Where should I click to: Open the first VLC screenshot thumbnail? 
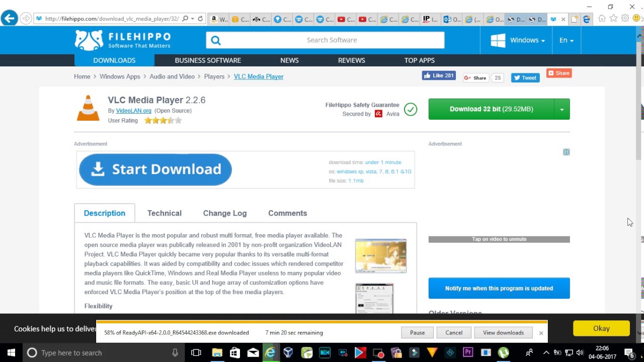pyautogui.click(x=381, y=256)
